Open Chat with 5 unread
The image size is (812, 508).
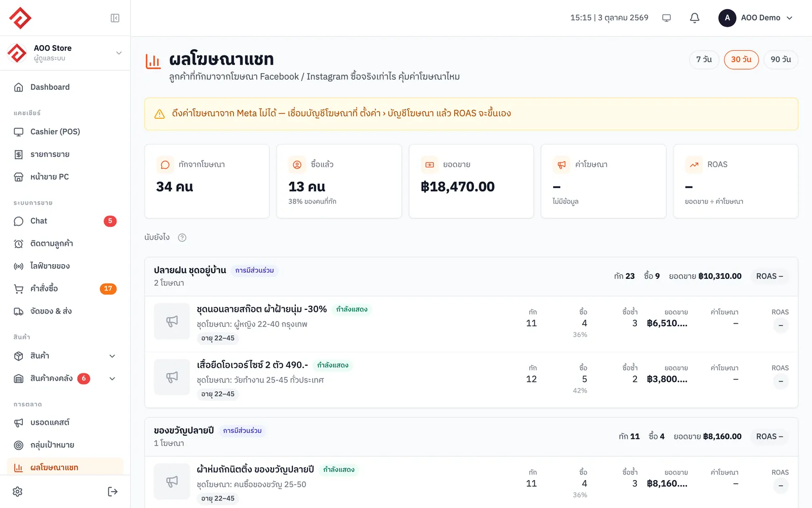[65, 221]
